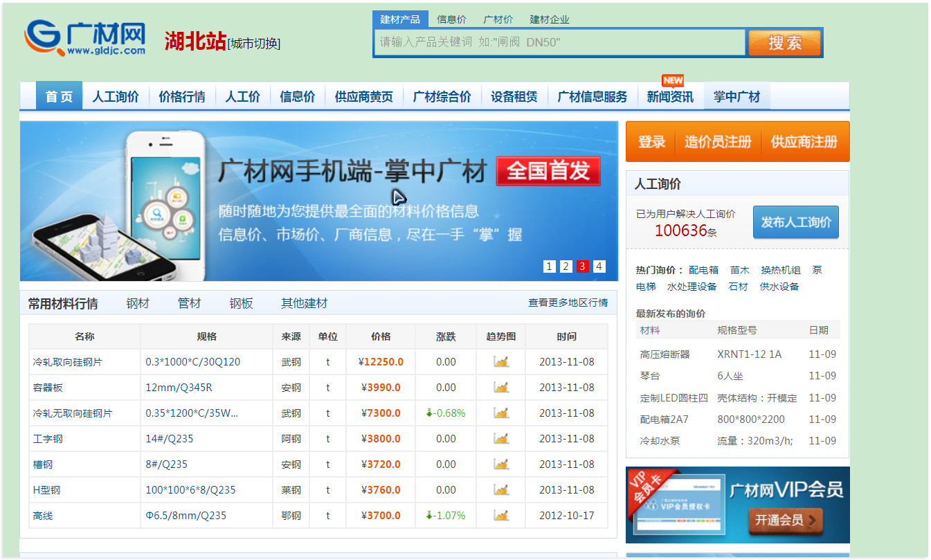Viewport: 931px width, 560px height.
Task: Open 价格行情 in navigation bar
Action: (182, 97)
